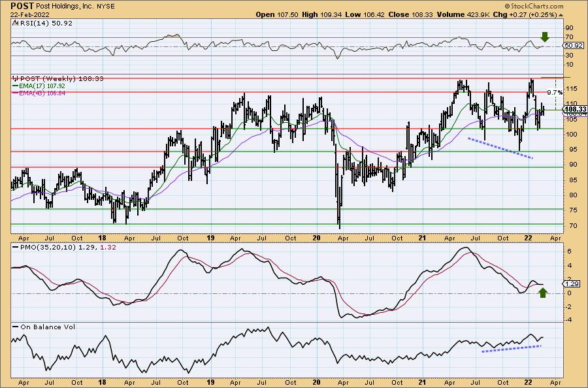Click the On Balance Vol label
The height and width of the screenshot is (388, 588).
(x=48, y=327)
